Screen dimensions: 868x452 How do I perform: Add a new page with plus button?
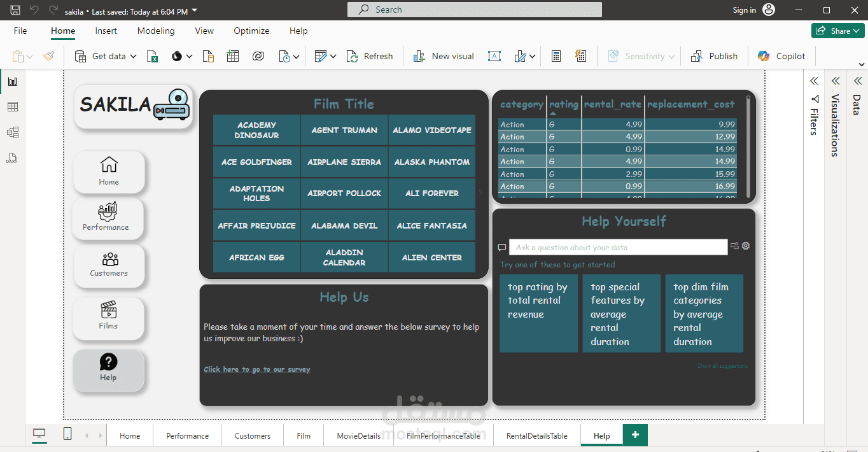click(x=635, y=435)
